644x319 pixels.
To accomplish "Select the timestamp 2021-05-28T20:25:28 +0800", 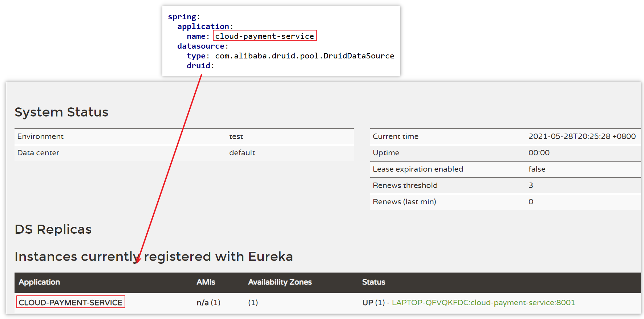I will tap(582, 136).
